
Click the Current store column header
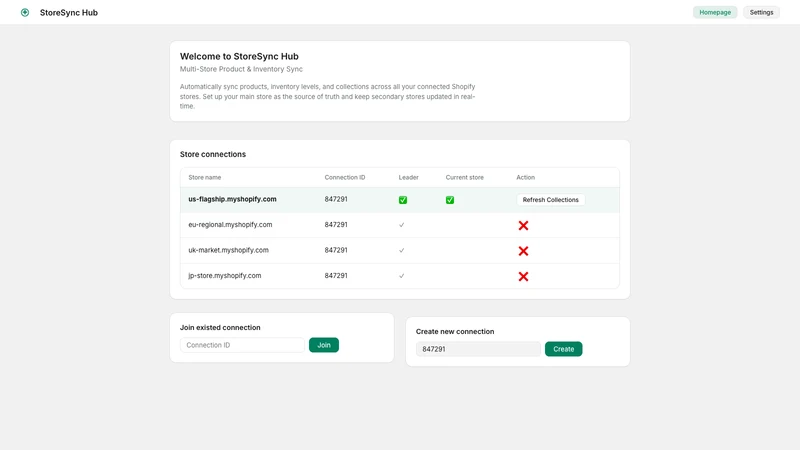464,178
